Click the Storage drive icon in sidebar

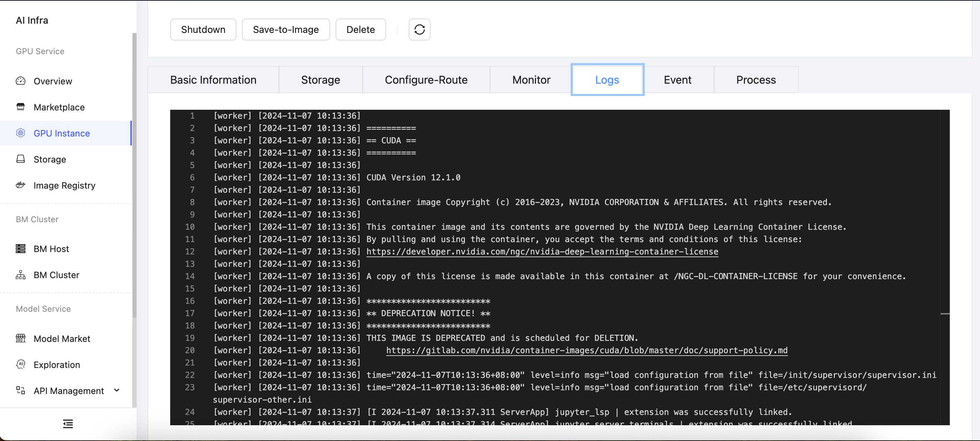(x=21, y=159)
